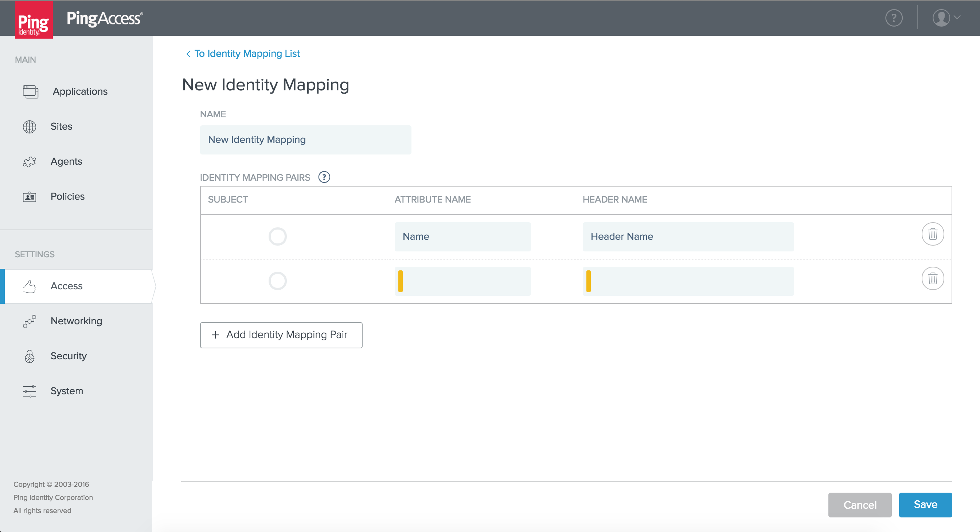Click the Agents puzzle piece icon

(x=29, y=162)
